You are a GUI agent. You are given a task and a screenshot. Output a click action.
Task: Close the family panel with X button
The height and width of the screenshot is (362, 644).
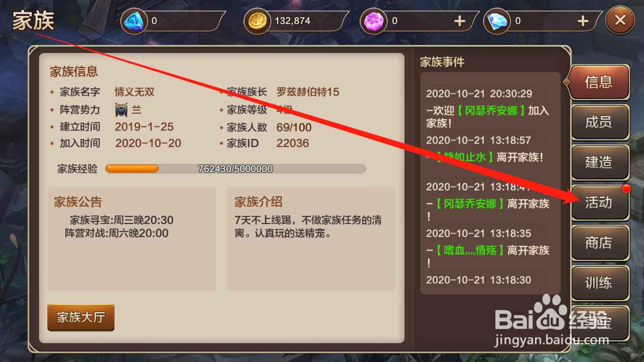click(x=620, y=21)
